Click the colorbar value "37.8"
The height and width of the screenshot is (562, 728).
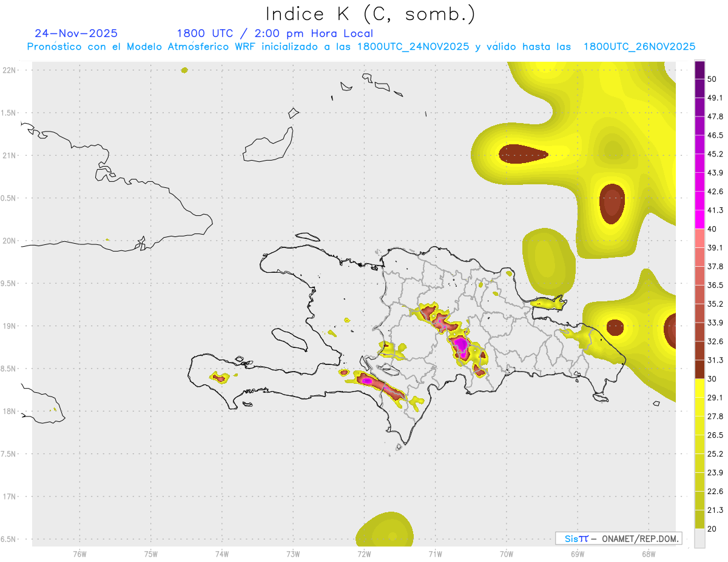pos(715,266)
